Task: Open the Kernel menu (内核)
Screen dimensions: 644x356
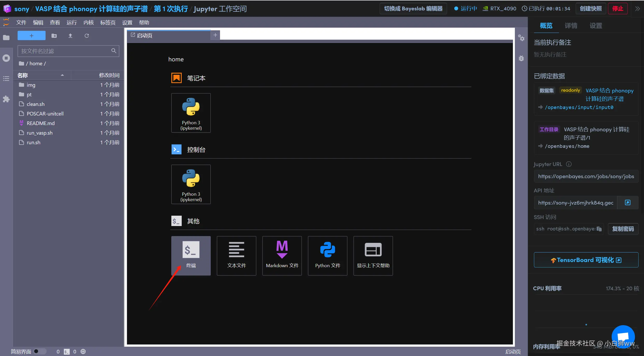Action: tap(89, 23)
